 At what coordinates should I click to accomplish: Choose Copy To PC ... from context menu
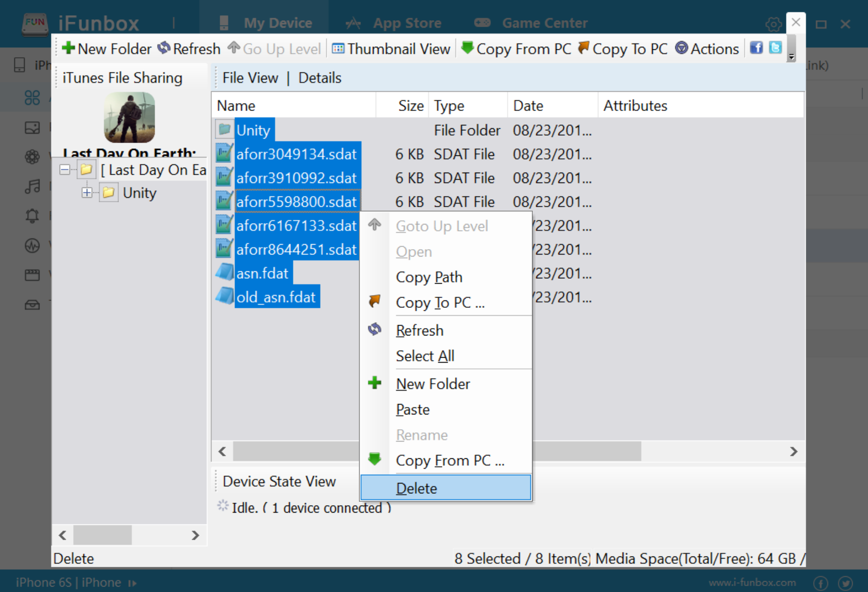(x=446, y=302)
